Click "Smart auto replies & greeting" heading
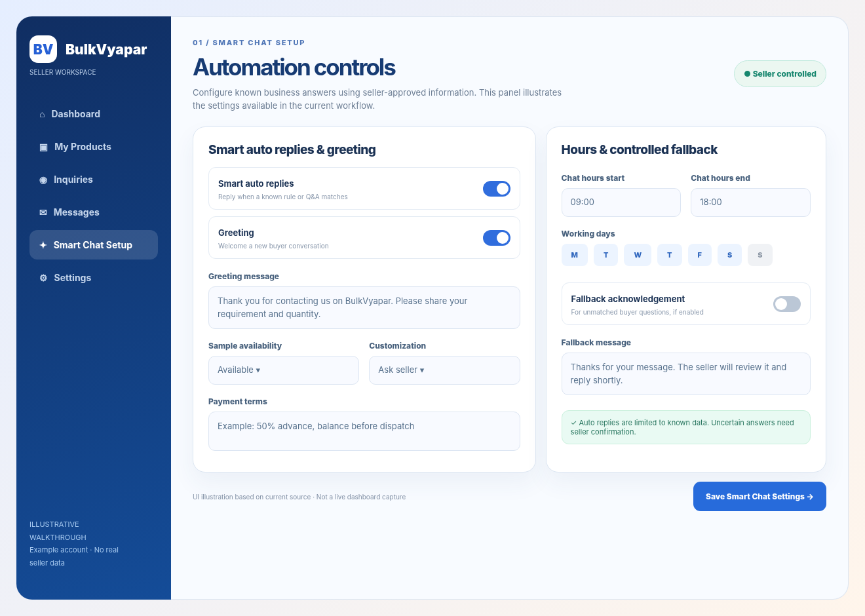Viewport: 865px width, 616px height. pyautogui.click(x=292, y=149)
